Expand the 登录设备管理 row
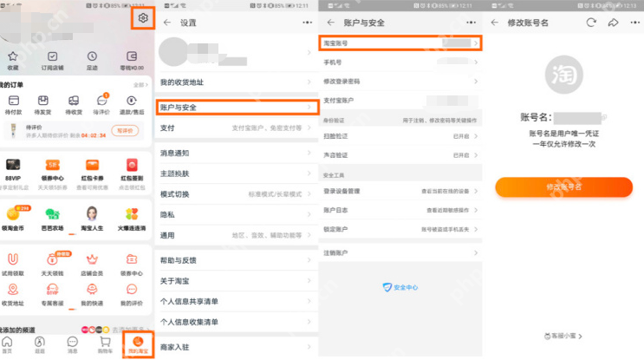Image resolution: width=644 pixels, height=360 pixels. 400,191
